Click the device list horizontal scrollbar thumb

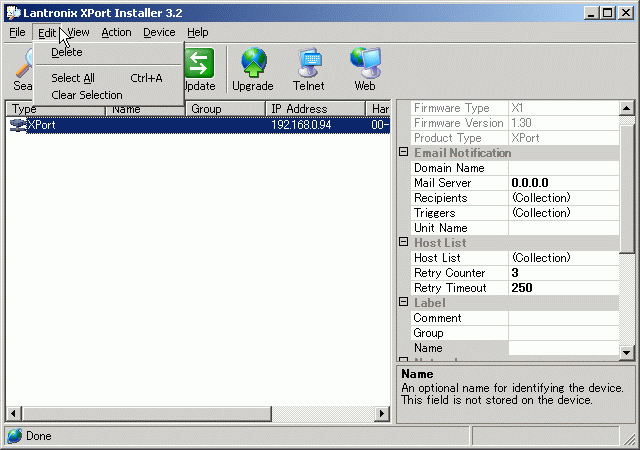tap(146, 413)
